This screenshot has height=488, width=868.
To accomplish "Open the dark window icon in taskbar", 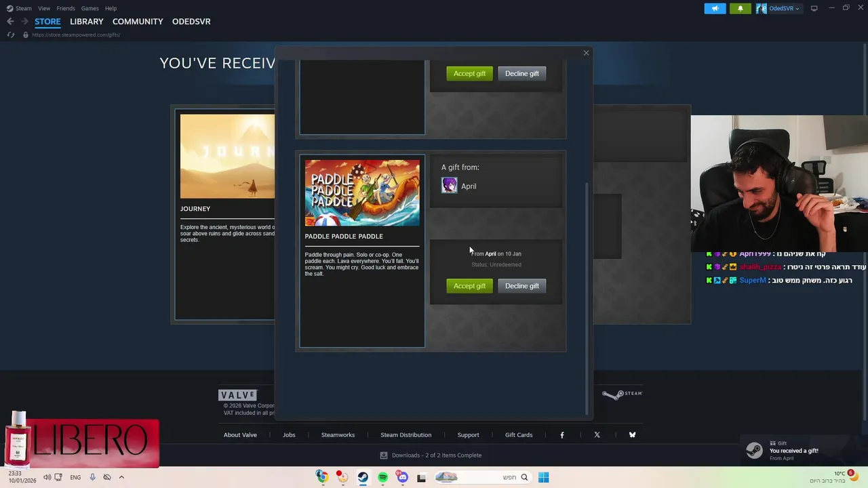I will [421, 478].
